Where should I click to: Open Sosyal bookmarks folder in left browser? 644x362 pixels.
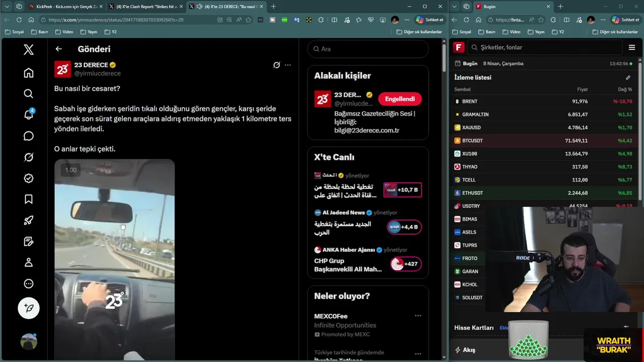click(x=14, y=32)
